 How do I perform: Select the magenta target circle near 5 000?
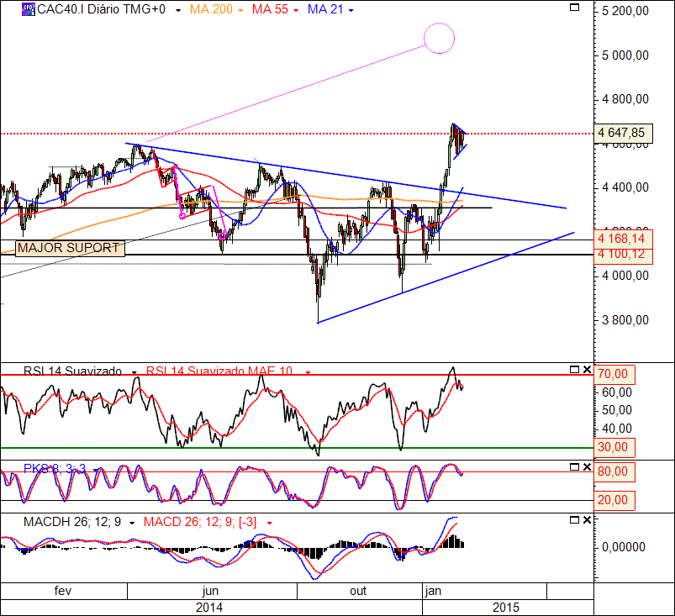pos(439,39)
